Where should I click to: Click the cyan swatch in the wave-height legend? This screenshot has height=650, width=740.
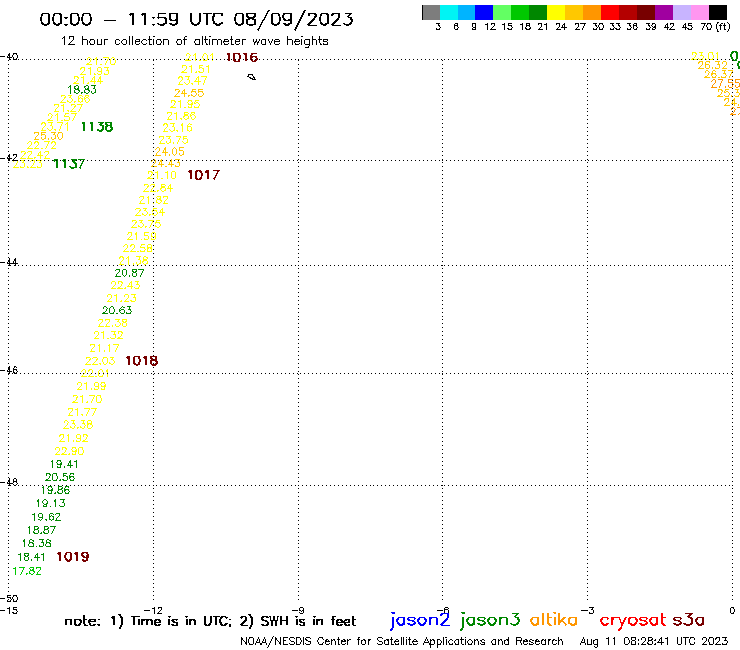[x=449, y=12]
